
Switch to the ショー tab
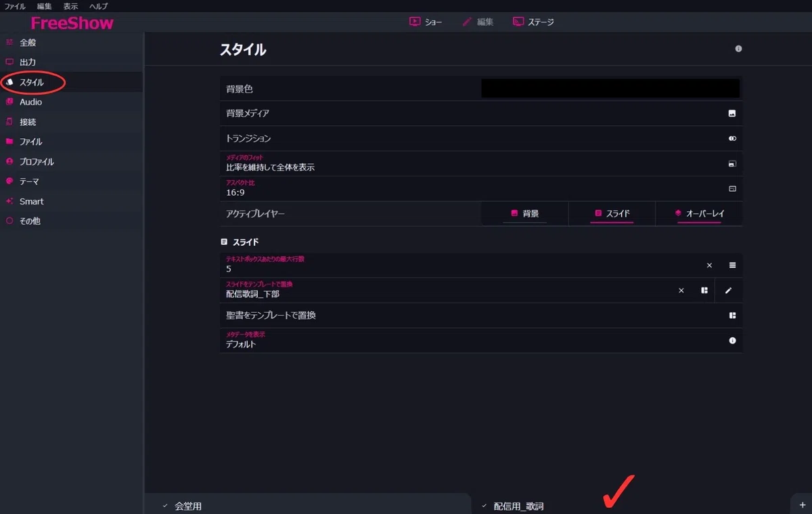pos(426,22)
